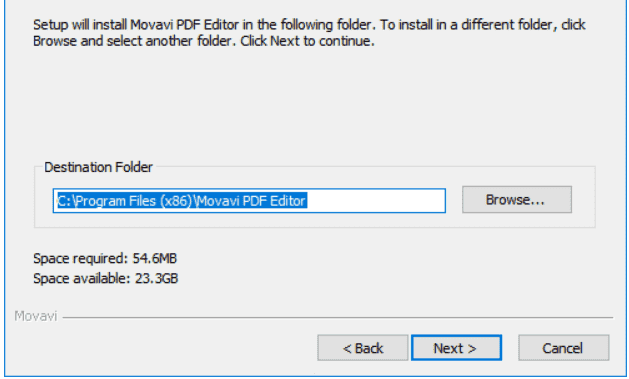
Task: Click 'Click Next to continue' instruction text
Action: pyautogui.click(x=307, y=41)
